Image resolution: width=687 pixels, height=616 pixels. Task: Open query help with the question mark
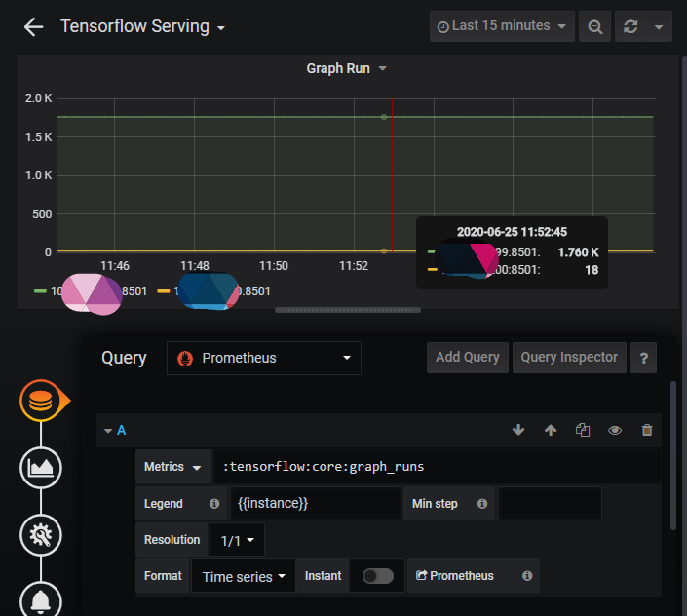coord(643,358)
